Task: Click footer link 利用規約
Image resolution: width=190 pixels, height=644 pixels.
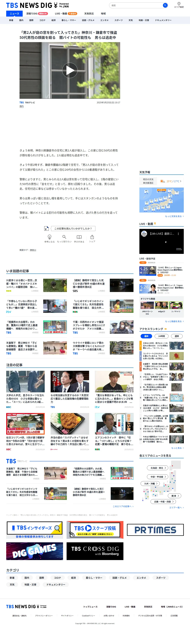Action: click(126, 615)
